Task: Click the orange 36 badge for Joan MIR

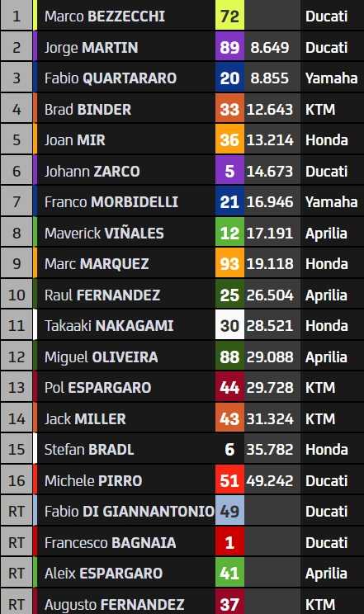Action: coord(229,139)
